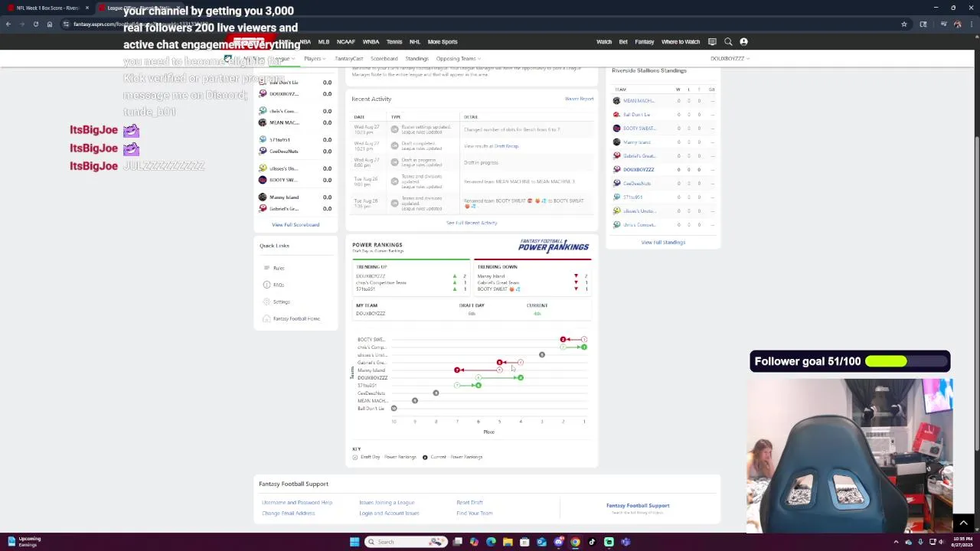Click the Draft Day key marker in the chart legend
Viewport: 980px width, 551px height.
[355, 457]
